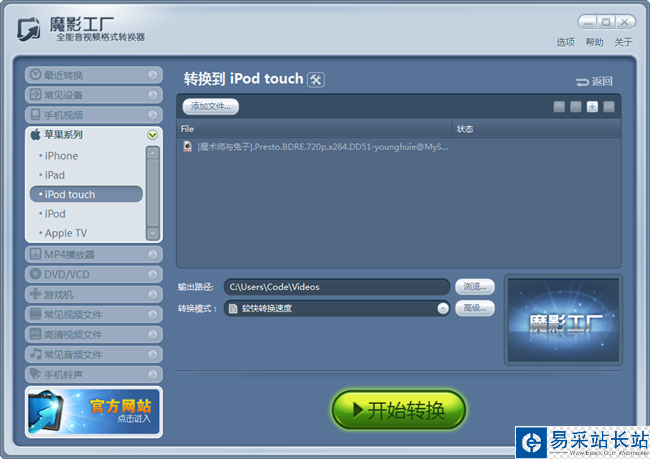Expand the 游戏机 category arrow

coord(153,294)
